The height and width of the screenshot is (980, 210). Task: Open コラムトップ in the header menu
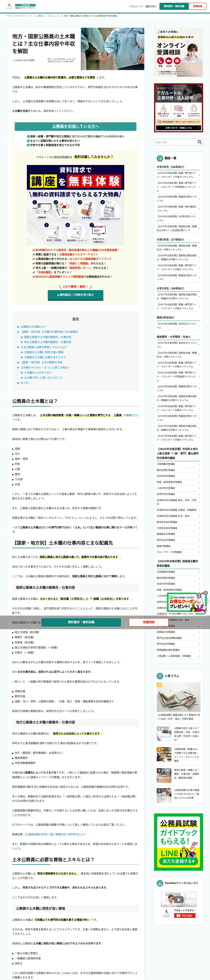pyautogui.click(x=136, y=7)
